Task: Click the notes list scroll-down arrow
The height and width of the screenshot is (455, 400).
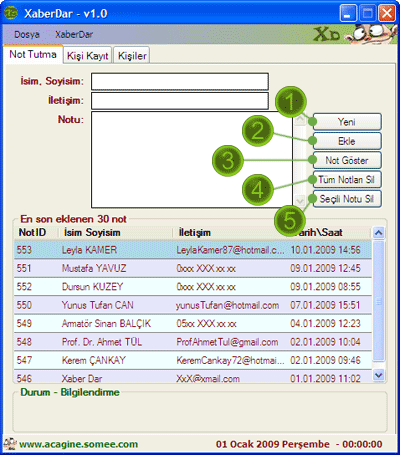Action: tap(378, 375)
